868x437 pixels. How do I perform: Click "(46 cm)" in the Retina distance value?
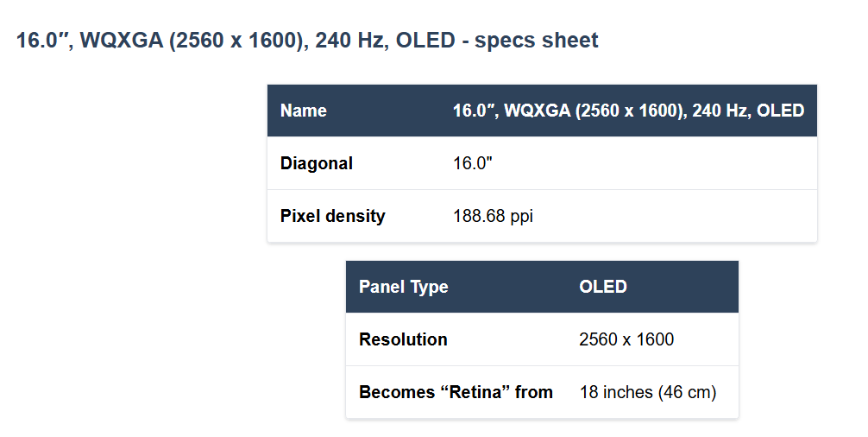687,392
